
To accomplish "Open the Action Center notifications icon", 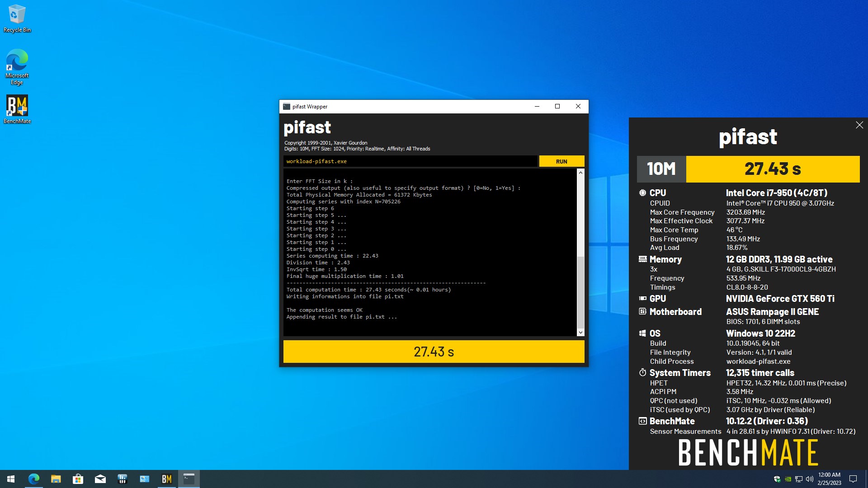I will coord(853,479).
